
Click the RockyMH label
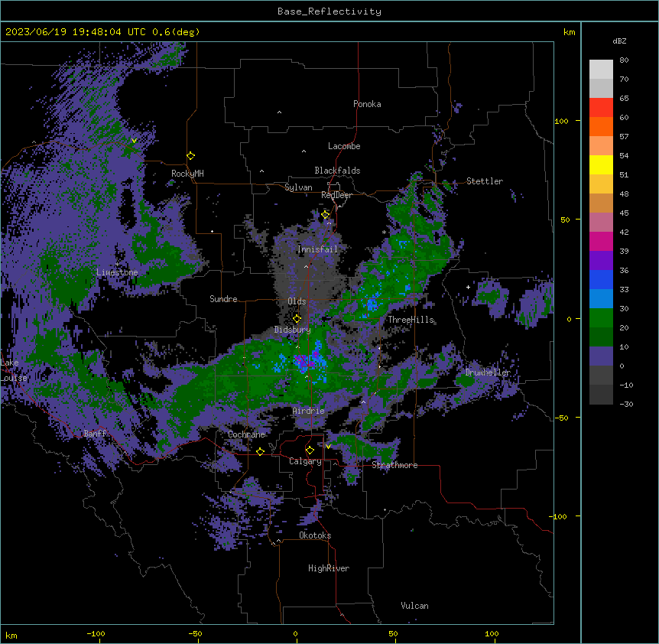click(187, 174)
